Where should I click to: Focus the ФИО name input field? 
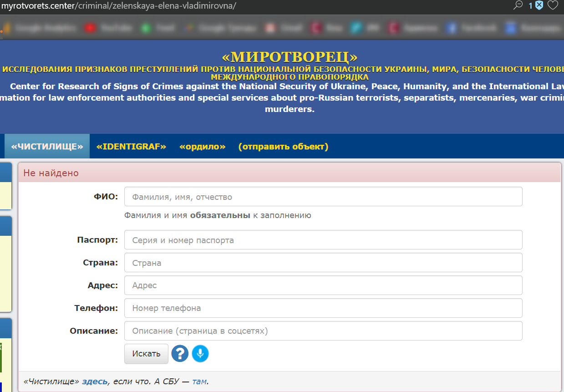coord(323,197)
